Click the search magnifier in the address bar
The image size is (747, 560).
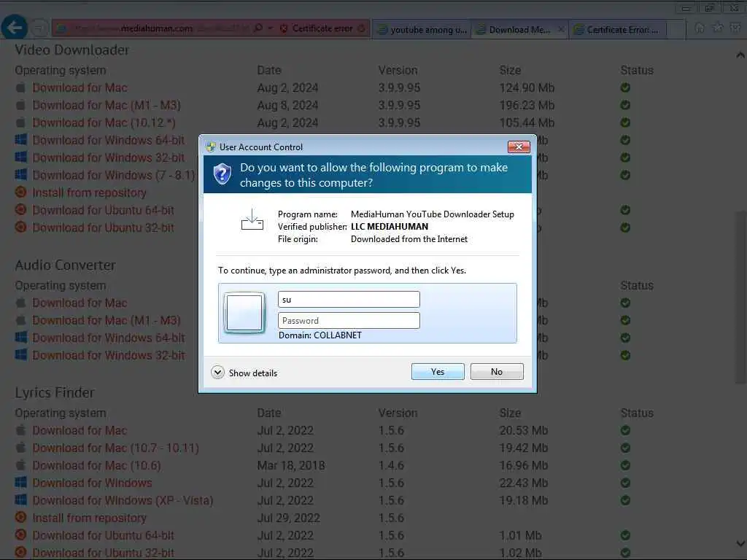(x=258, y=28)
